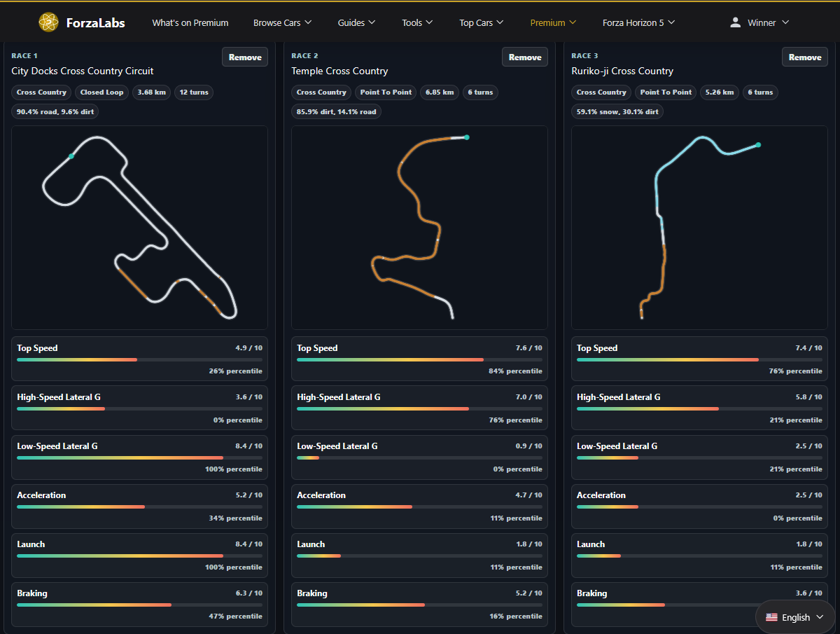Open the English language dropdown
840x634 pixels.
[794, 617]
